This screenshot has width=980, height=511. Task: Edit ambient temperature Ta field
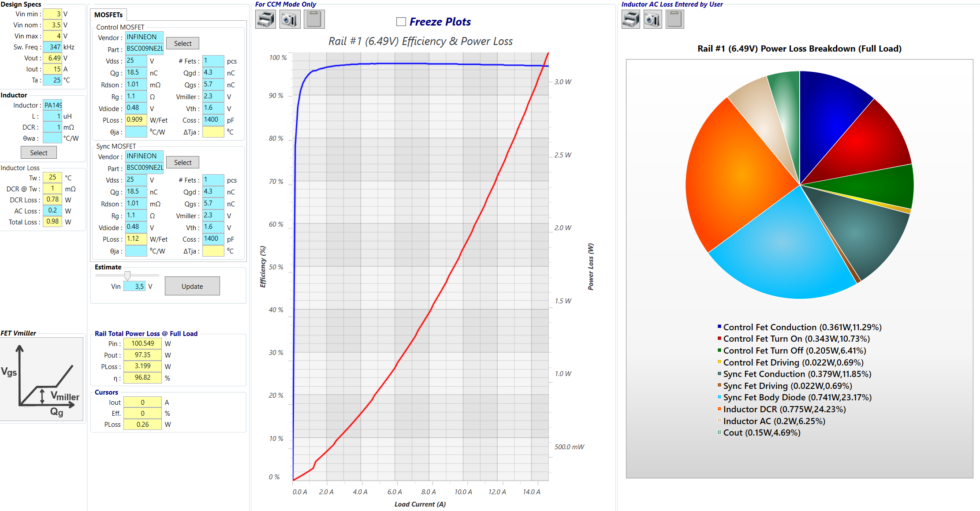pos(52,80)
